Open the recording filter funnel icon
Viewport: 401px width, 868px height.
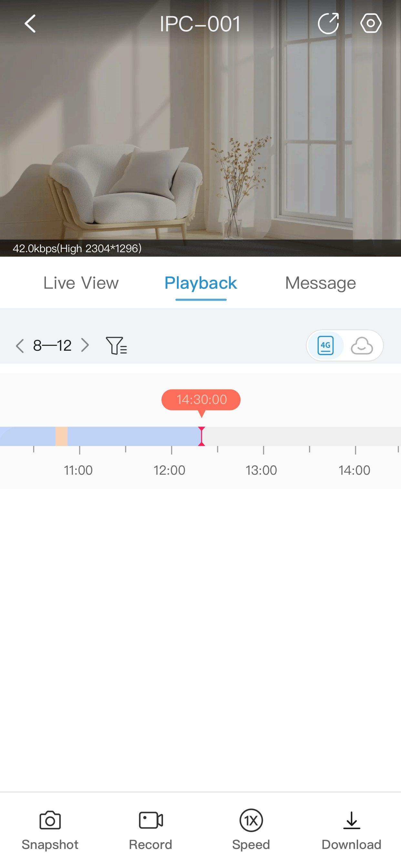click(x=116, y=346)
